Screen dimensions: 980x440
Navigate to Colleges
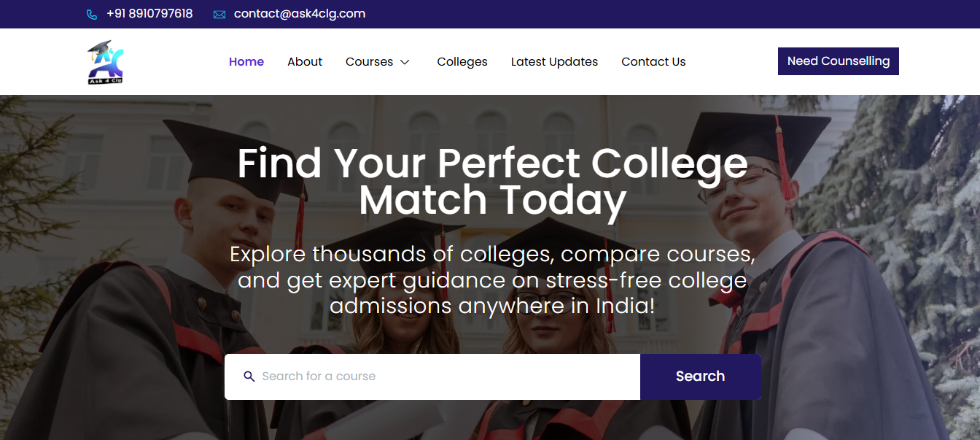pyautogui.click(x=462, y=62)
